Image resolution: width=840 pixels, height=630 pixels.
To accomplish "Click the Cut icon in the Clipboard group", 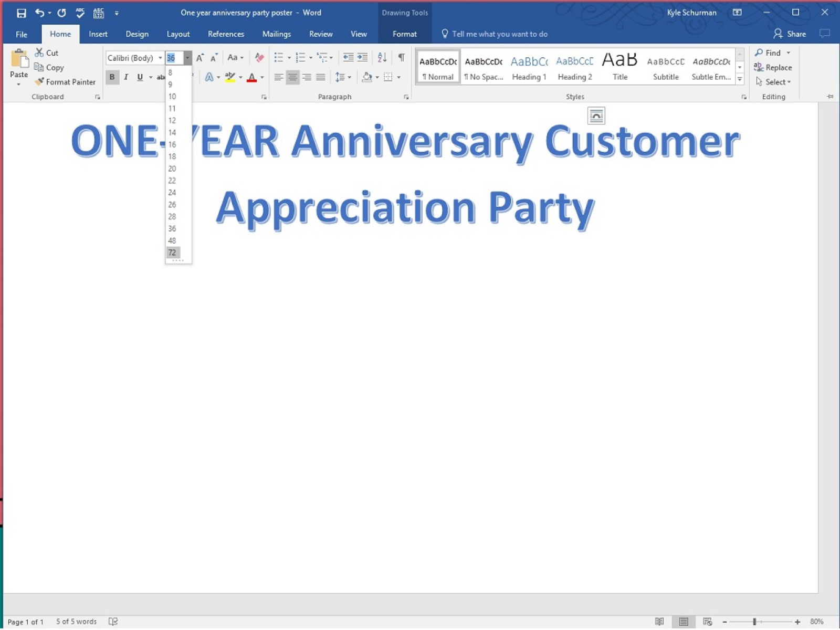I will click(39, 52).
